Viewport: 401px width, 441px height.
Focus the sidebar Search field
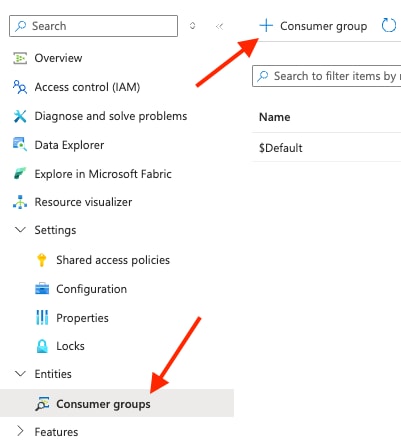(x=93, y=26)
